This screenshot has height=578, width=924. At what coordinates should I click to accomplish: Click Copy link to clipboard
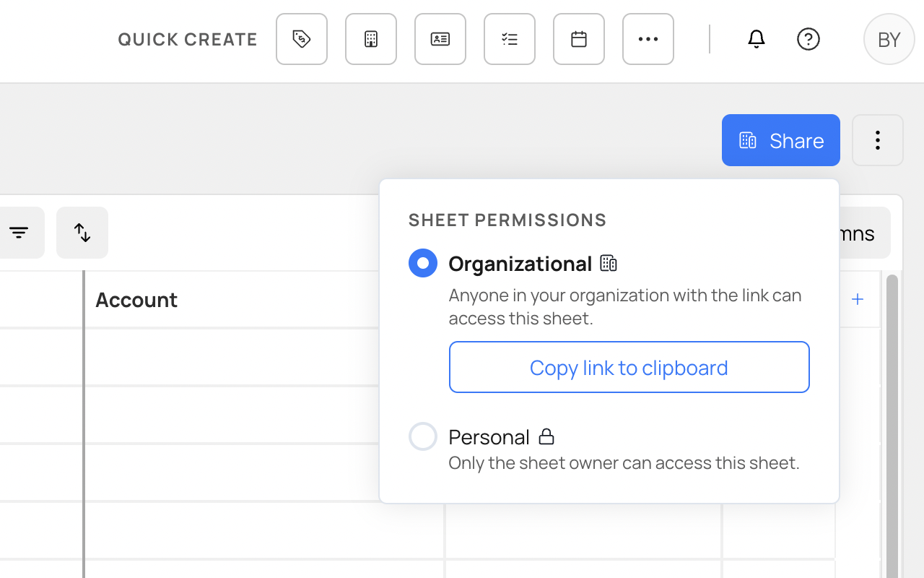629,367
